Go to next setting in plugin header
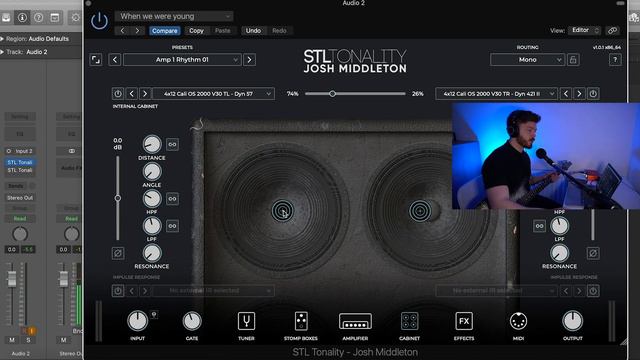The height and width of the screenshot is (360, 640). pos(137,31)
